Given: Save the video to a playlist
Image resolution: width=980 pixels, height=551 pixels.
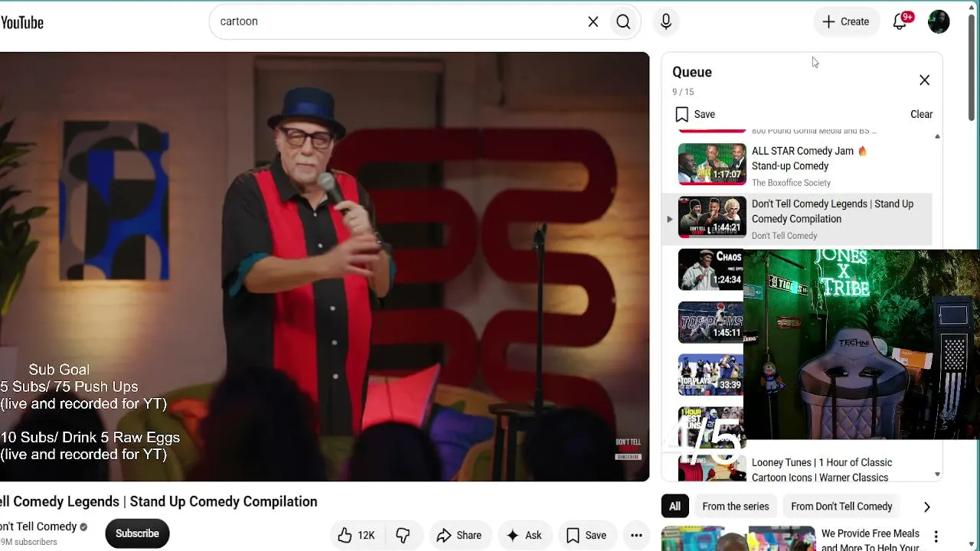Looking at the screenshot, I should [x=586, y=536].
